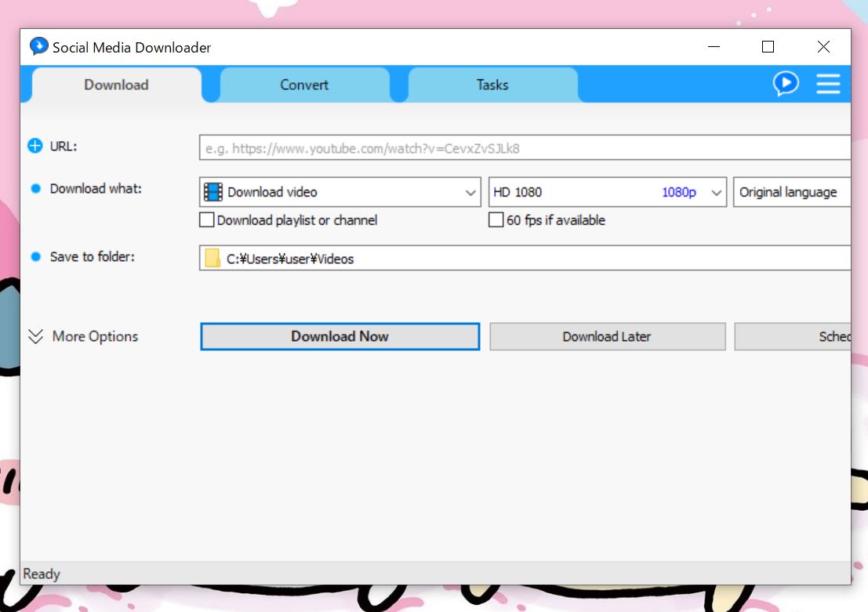Switch to the Tasks tab
868x612 pixels.
click(x=492, y=85)
